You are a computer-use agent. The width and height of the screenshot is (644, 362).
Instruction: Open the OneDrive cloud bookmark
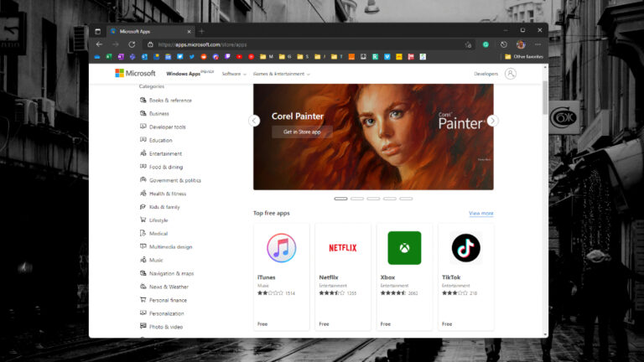(x=97, y=57)
